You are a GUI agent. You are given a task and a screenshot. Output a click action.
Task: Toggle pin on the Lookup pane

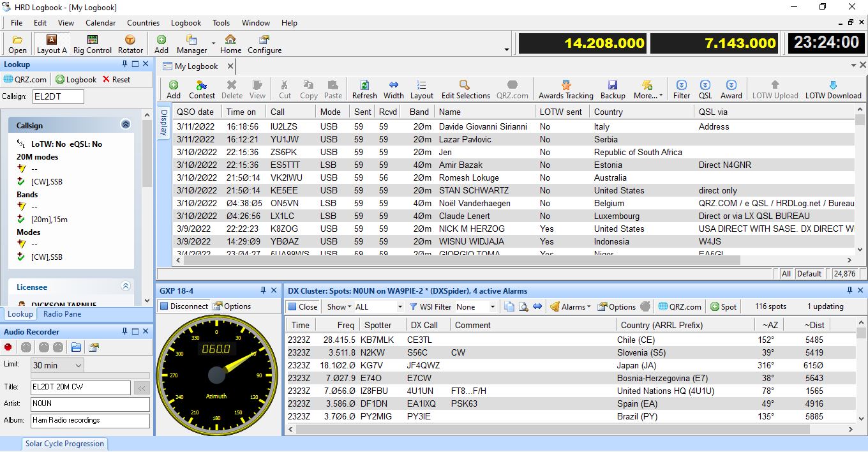[x=125, y=64]
